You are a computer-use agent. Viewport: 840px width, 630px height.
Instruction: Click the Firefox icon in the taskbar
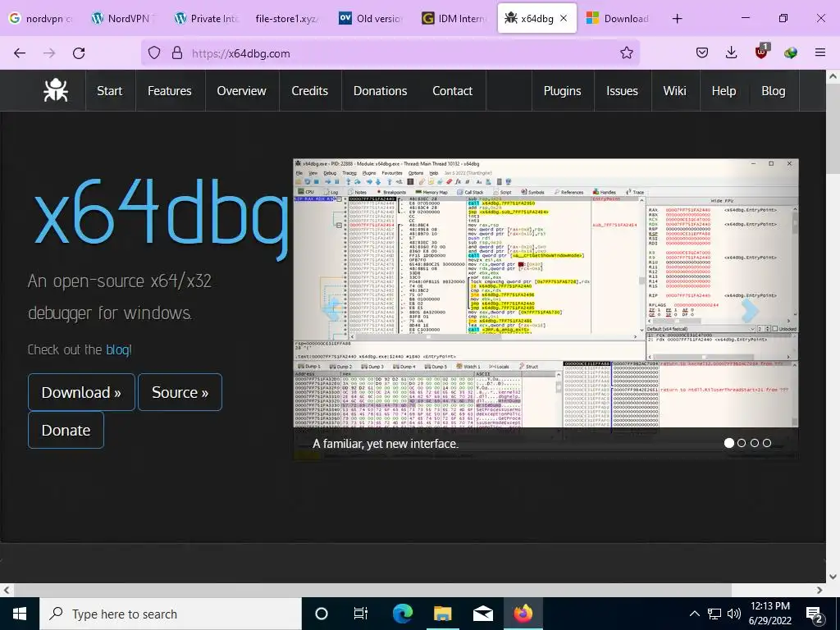[x=523, y=614]
